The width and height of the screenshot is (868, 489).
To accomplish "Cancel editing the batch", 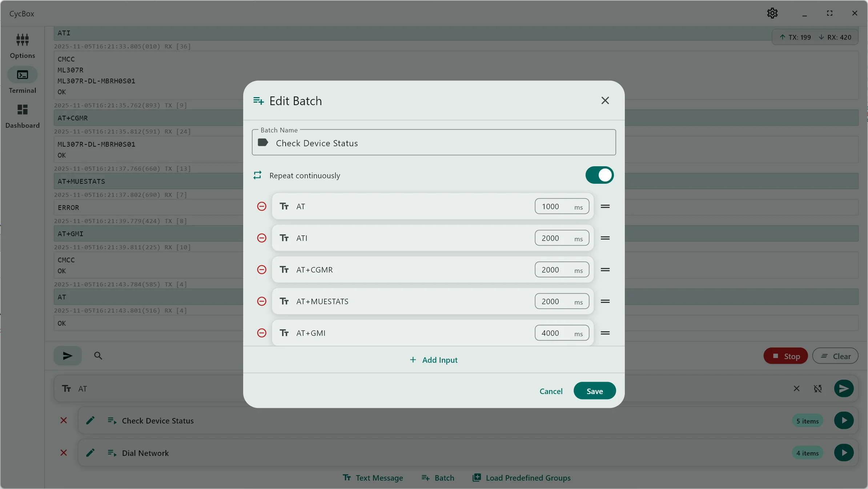I will point(551,391).
